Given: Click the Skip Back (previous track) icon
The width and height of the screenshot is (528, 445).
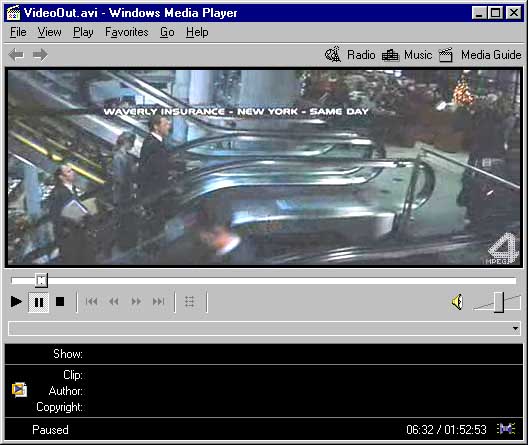Looking at the screenshot, I should click(x=91, y=302).
